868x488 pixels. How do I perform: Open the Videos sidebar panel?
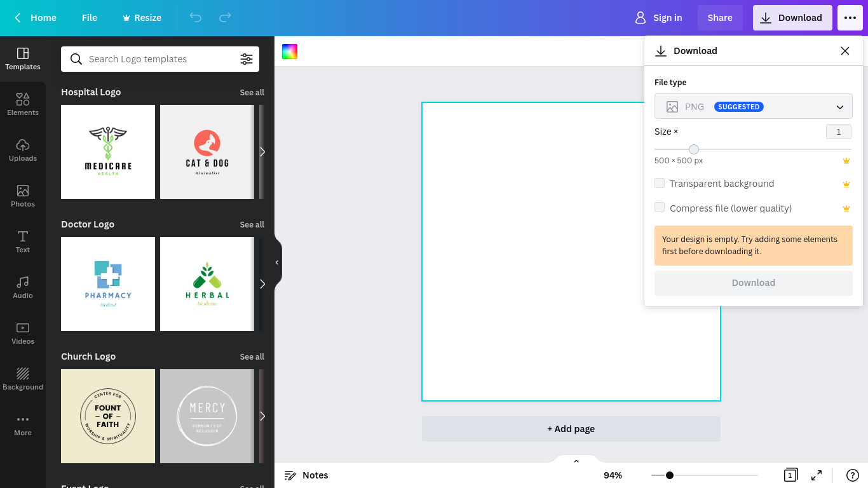point(23,333)
